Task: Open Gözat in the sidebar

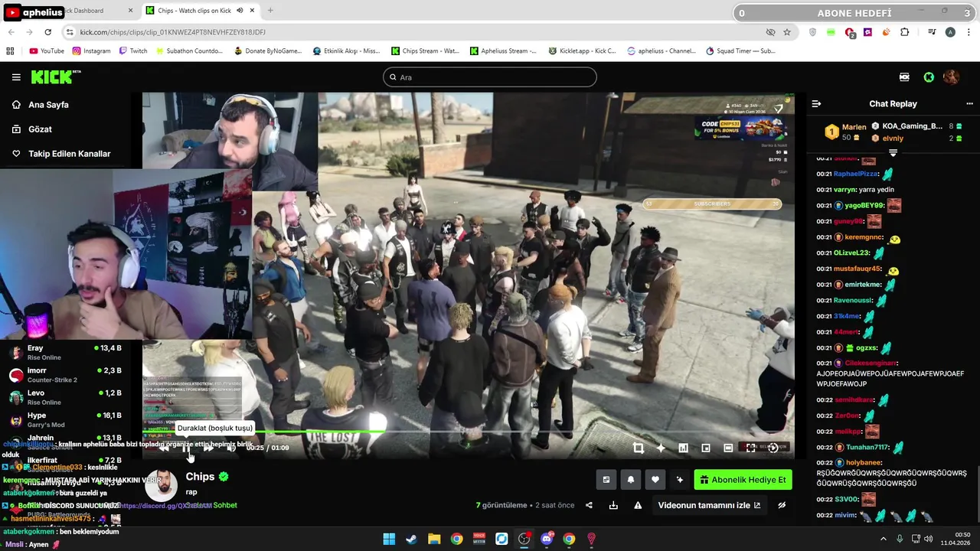Action: [40, 129]
